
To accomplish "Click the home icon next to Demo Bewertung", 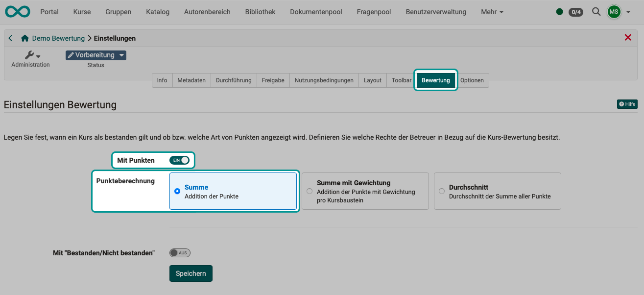I will tap(24, 38).
